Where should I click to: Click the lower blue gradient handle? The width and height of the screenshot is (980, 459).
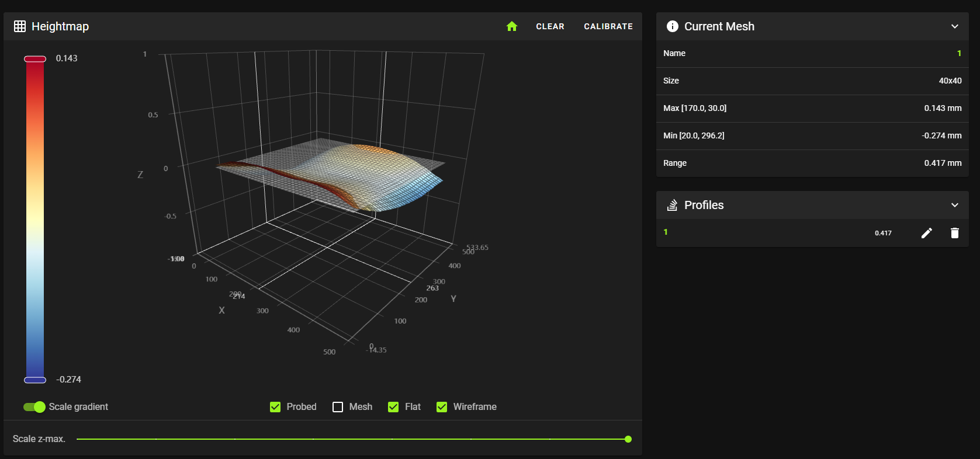coord(35,380)
